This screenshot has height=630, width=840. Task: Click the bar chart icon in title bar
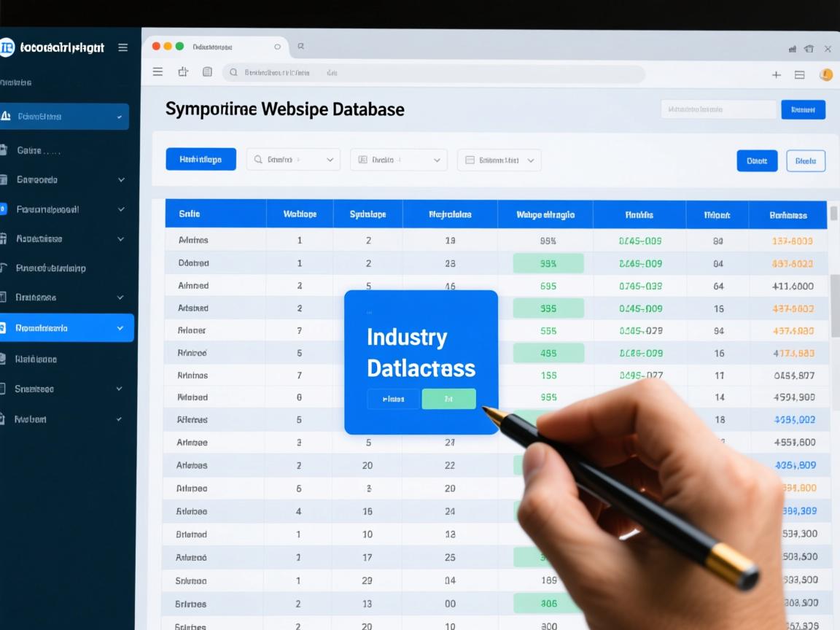click(x=792, y=49)
